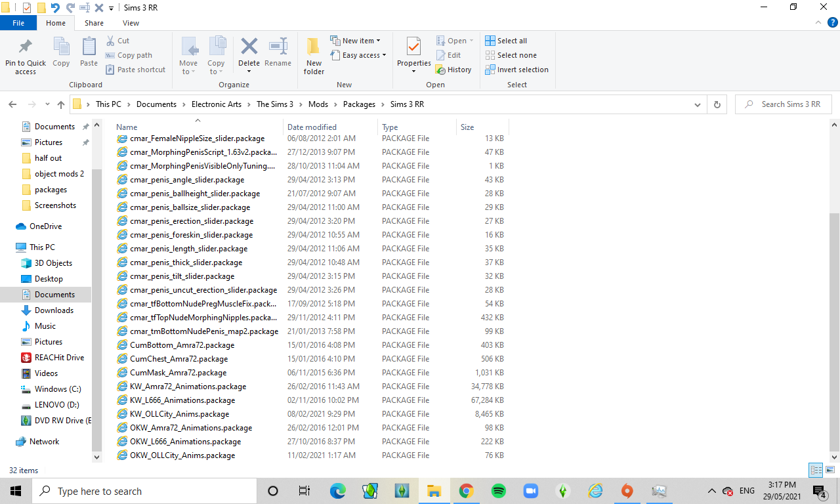Click Undo in the quick access toolbar
Viewport: 840px width, 504px height.
[55, 8]
